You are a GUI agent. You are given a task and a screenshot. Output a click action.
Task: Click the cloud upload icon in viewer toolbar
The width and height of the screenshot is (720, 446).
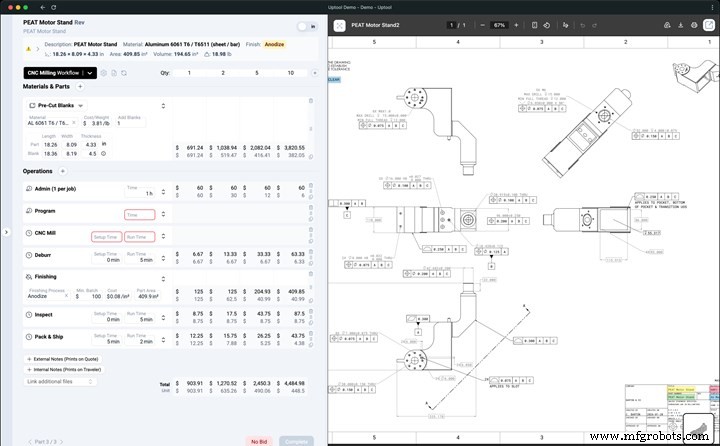(667, 25)
